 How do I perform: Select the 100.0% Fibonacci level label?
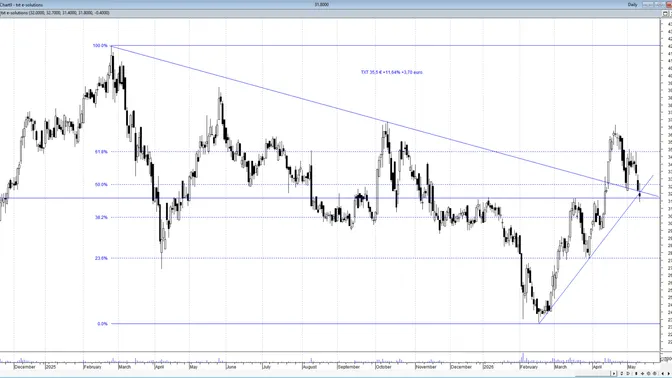pyautogui.click(x=100, y=45)
